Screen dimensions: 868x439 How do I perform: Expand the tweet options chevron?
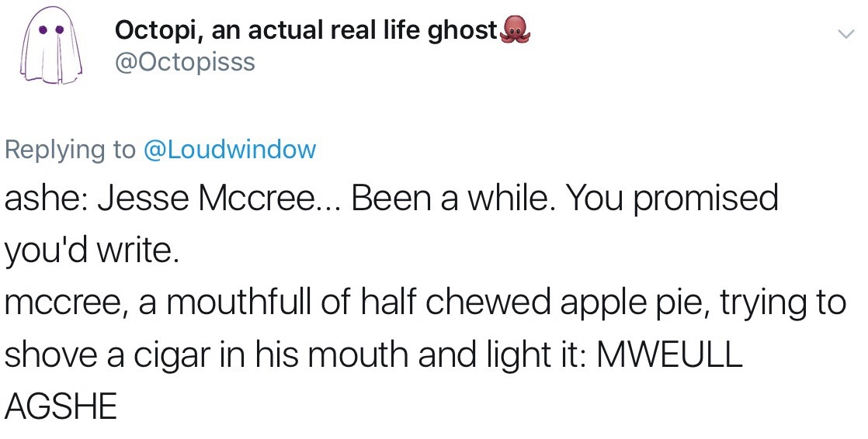pyautogui.click(x=844, y=34)
